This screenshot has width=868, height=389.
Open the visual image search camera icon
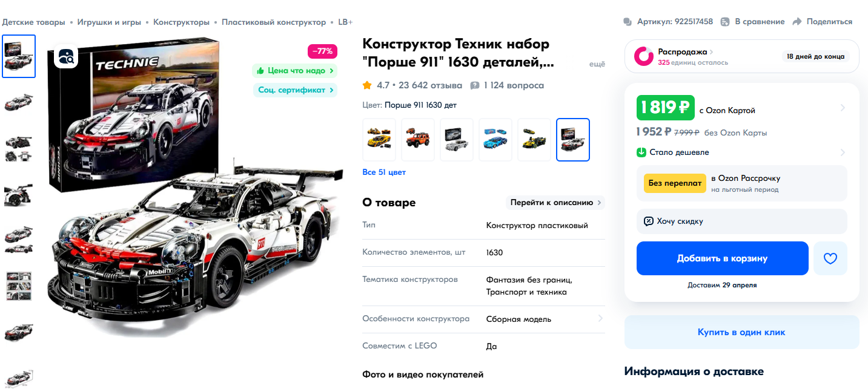coord(66,57)
